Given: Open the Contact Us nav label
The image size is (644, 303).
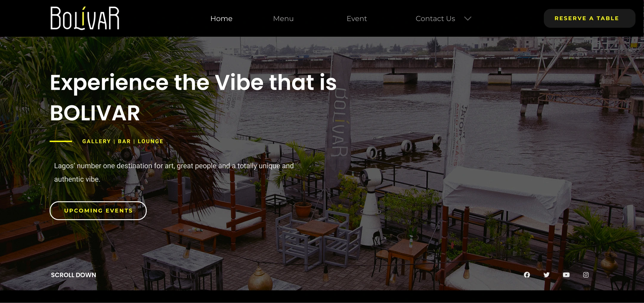Looking at the screenshot, I should click(435, 18).
